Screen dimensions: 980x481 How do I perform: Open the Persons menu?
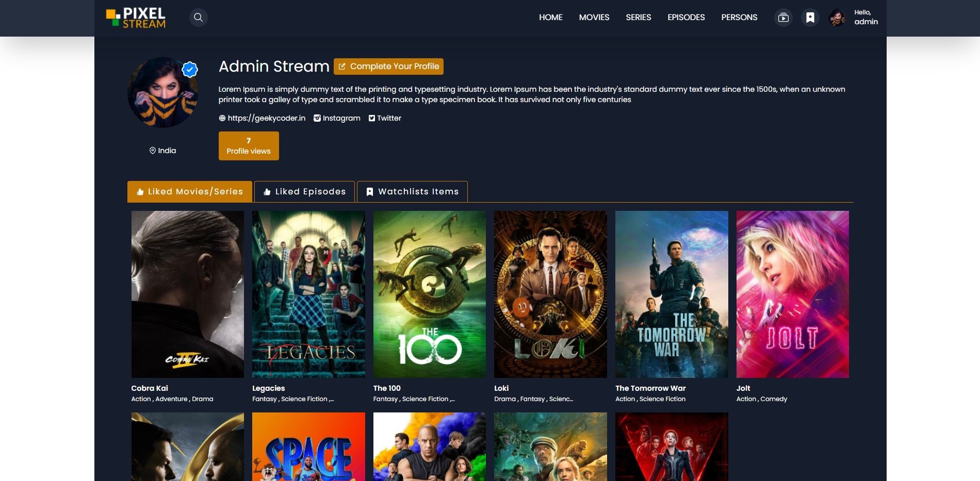point(739,18)
